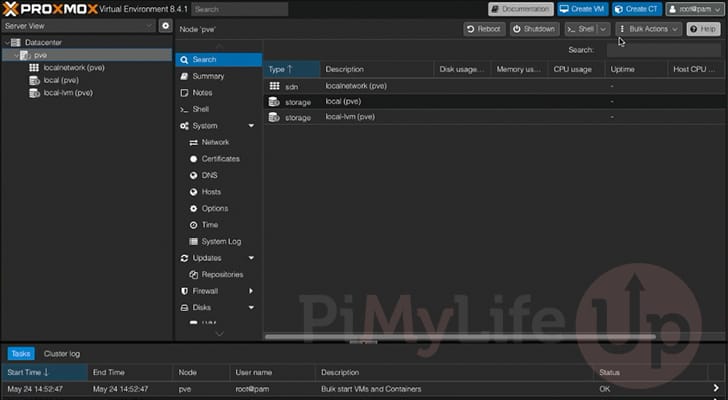Click the Summary book icon

click(x=184, y=76)
